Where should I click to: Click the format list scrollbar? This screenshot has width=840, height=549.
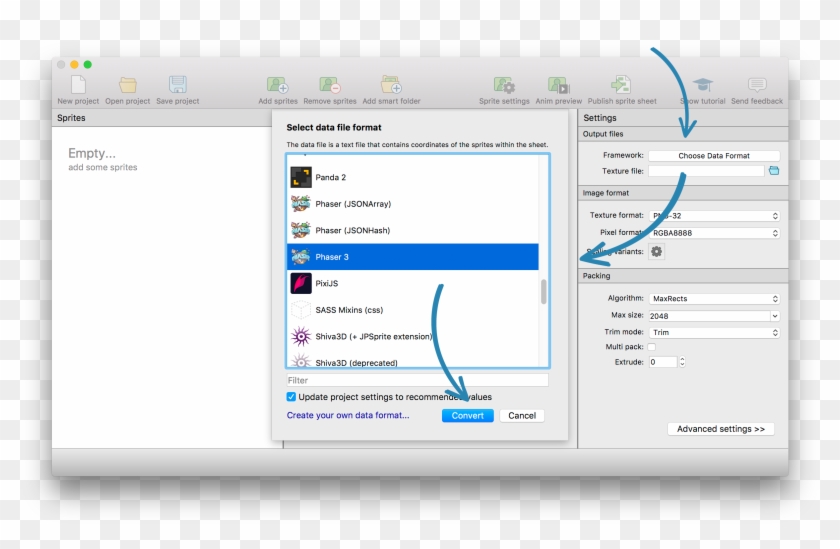544,291
